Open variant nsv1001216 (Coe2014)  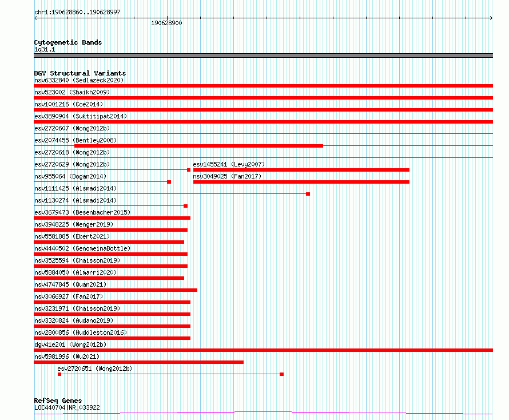69,104
